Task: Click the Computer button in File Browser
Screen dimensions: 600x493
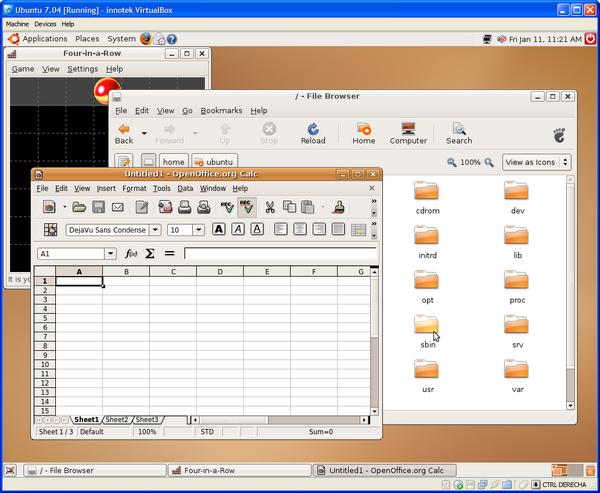Action: pyautogui.click(x=408, y=134)
